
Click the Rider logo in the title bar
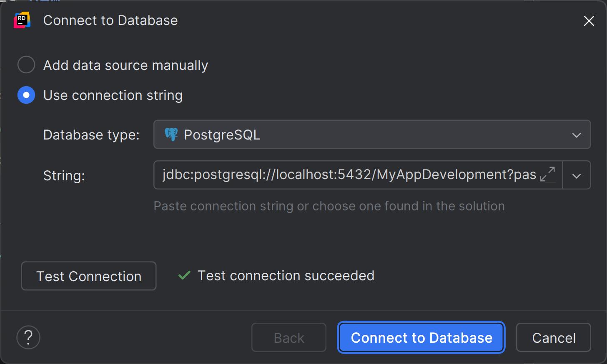tap(22, 20)
